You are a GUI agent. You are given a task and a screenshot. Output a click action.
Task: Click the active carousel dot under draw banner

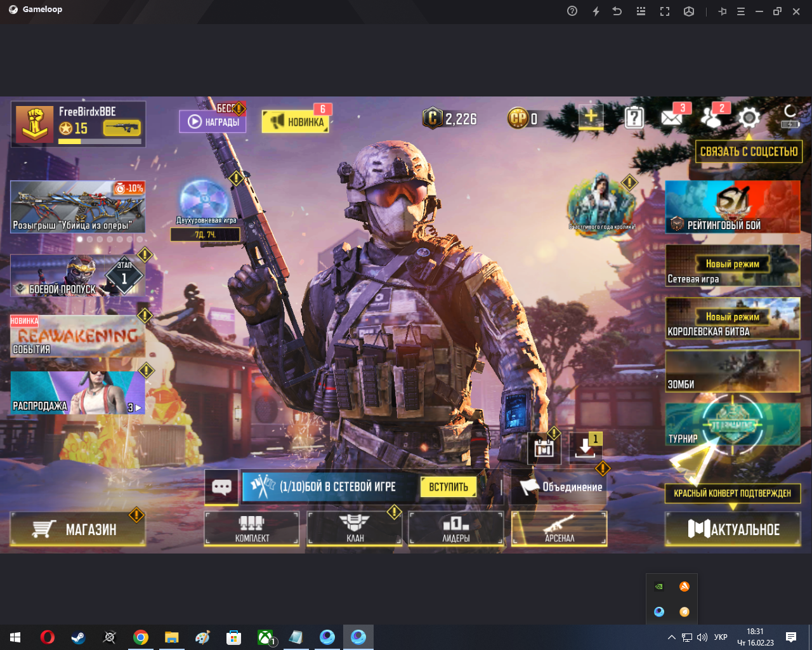[80, 239]
